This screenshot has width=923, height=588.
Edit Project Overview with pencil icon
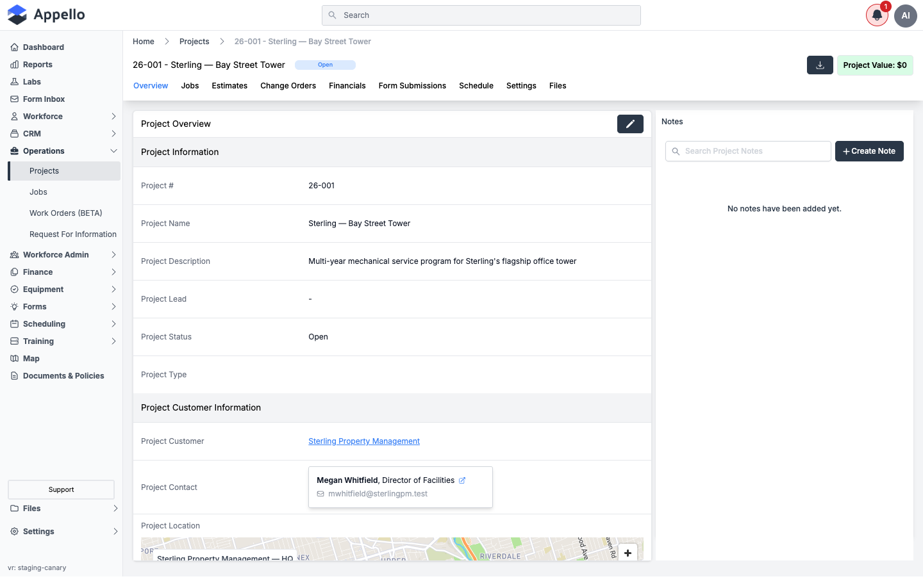[630, 124]
